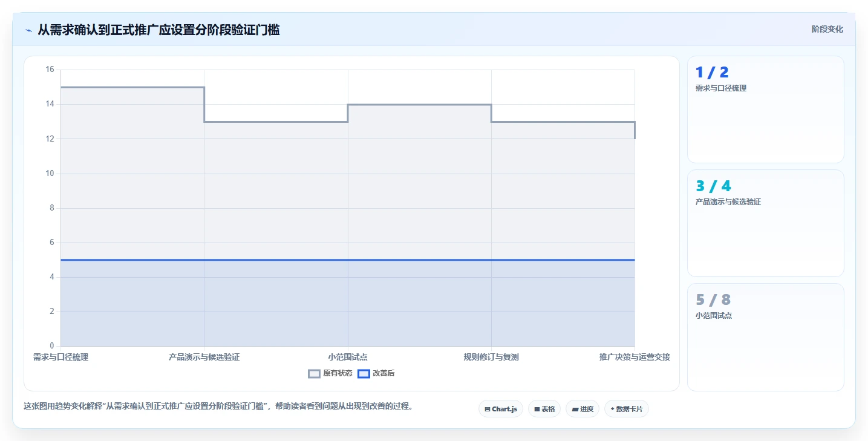Click the y-axis value 6
This screenshot has width=868, height=441.
click(x=51, y=242)
